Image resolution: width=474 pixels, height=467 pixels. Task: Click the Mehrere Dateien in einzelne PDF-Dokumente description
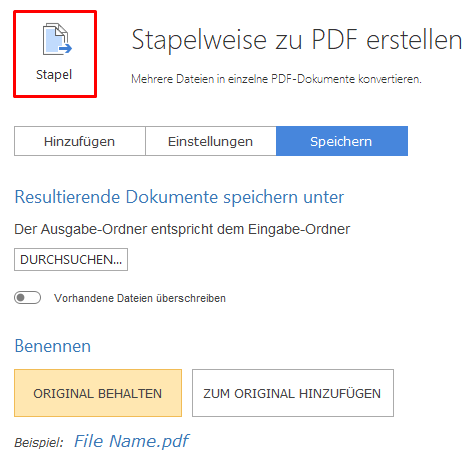(x=276, y=79)
